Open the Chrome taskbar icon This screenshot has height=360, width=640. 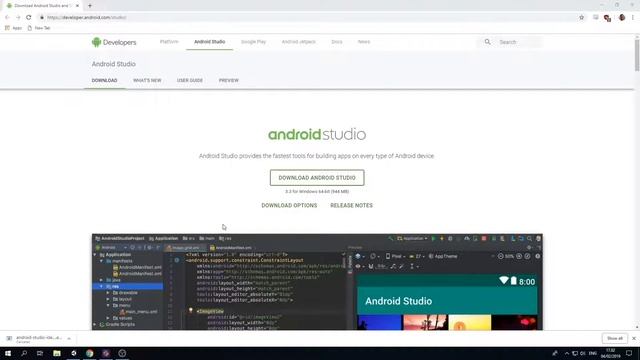point(89,353)
